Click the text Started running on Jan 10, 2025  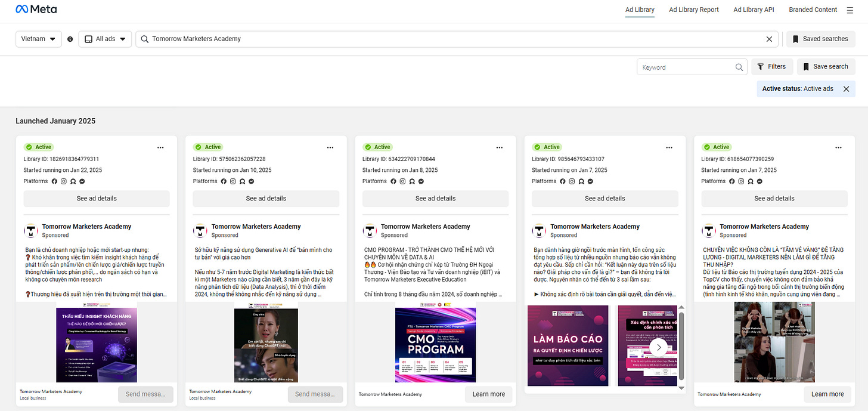pyautogui.click(x=232, y=170)
